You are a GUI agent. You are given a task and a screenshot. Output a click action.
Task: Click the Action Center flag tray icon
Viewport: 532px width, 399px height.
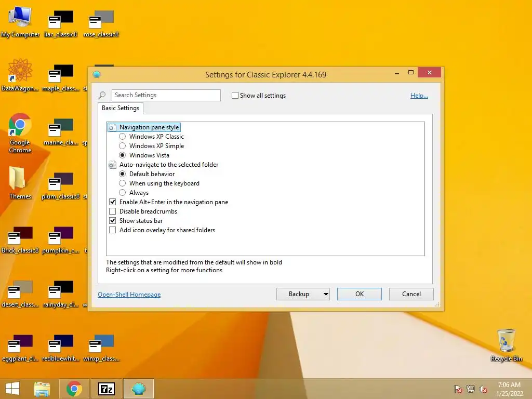pyautogui.click(x=458, y=389)
